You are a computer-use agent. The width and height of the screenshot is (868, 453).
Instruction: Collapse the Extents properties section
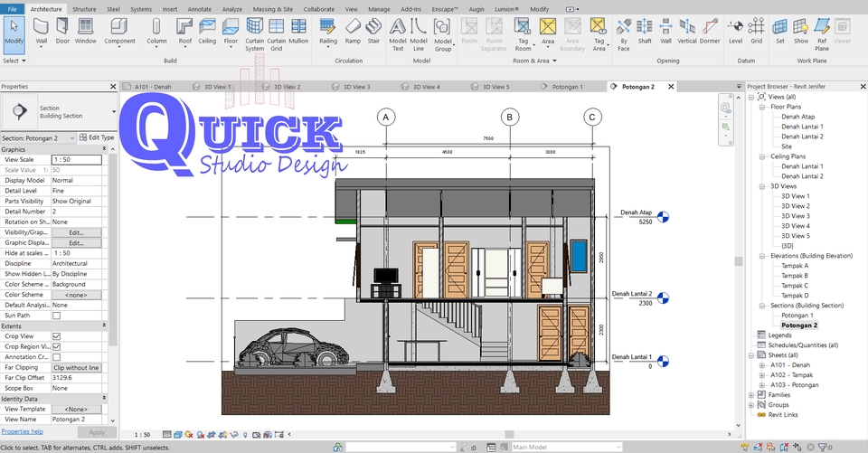103,326
